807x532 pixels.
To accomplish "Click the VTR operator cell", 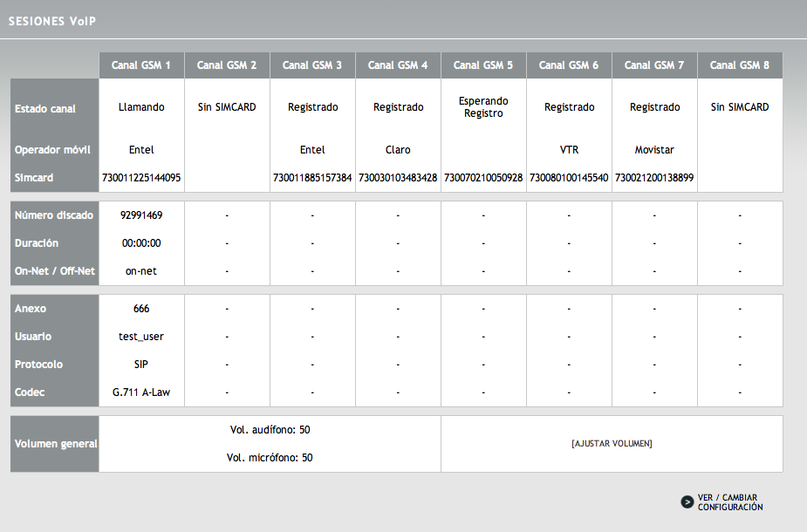I will pyautogui.click(x=569, y=150).
